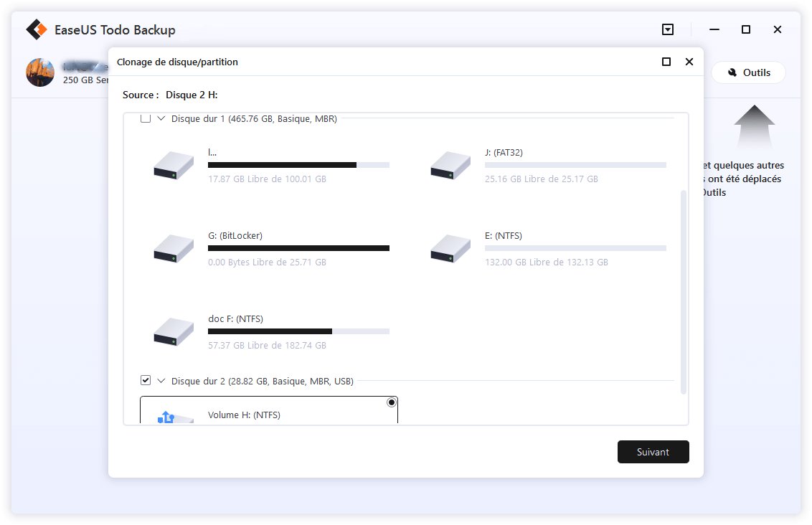812x525 pixels.
Task: Click '0.00 Bytes Libre de 25.71 GB'
Action: tap(268, 262)
